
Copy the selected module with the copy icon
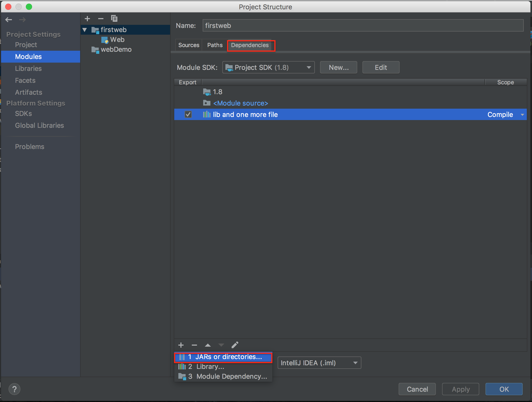(114, 19)
